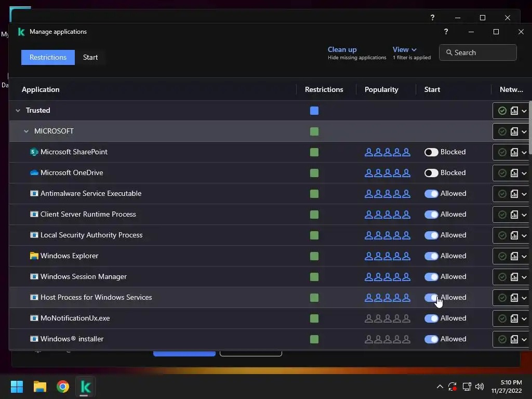Click the Netw... column header
Screen dimensions: 532x399
click(x=511, y=89)
